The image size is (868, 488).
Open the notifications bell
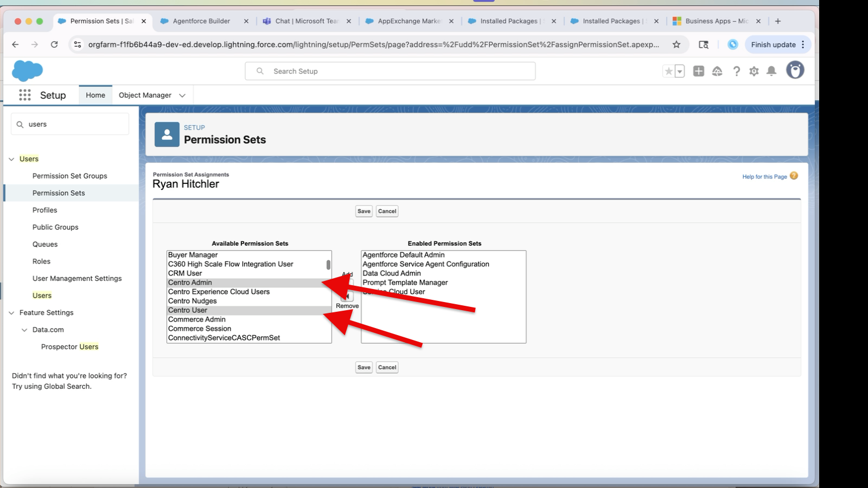point(771,71)
